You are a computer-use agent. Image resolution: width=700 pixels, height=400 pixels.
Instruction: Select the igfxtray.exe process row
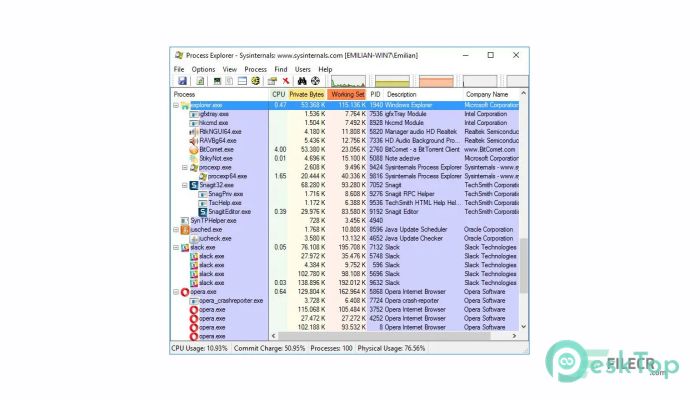pyautogui.click(x=345, y=114)
